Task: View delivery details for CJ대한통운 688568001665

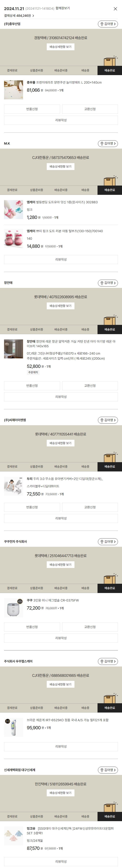Action: (x=60, y=684)
